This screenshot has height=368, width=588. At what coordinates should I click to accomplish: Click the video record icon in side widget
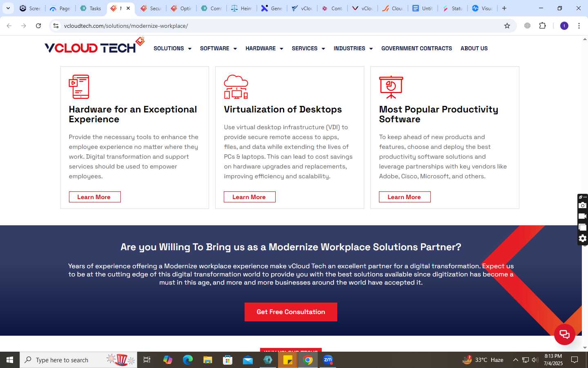(583, 216)
